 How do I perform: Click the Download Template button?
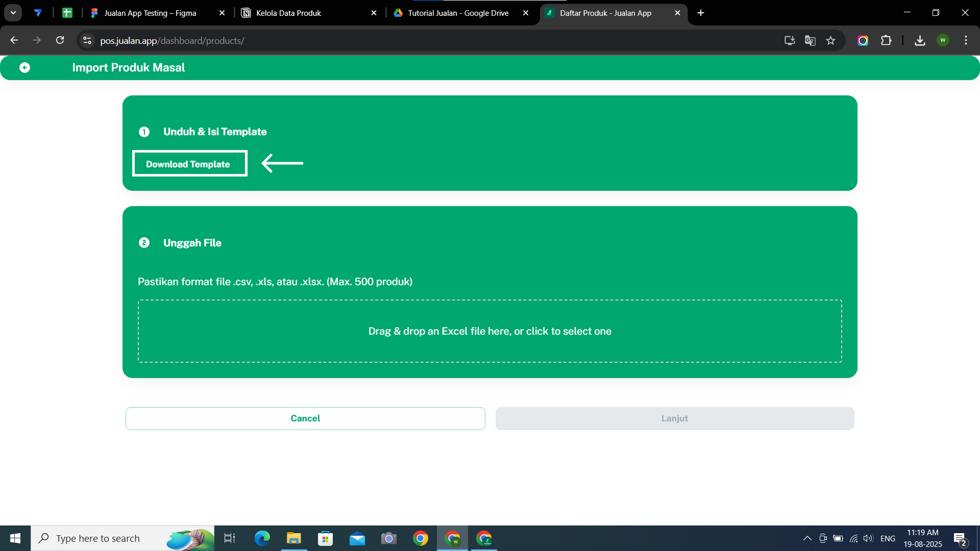(x=189, y=164)
